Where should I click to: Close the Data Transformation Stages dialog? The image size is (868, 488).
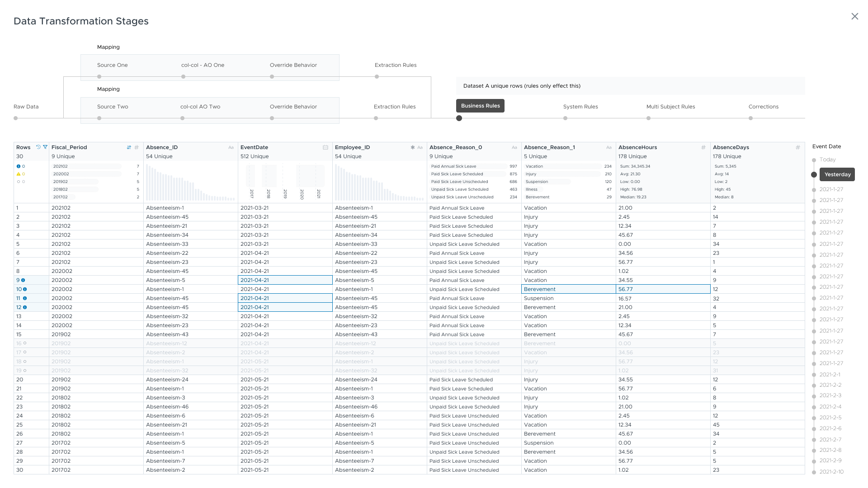(x=854, y=16)
